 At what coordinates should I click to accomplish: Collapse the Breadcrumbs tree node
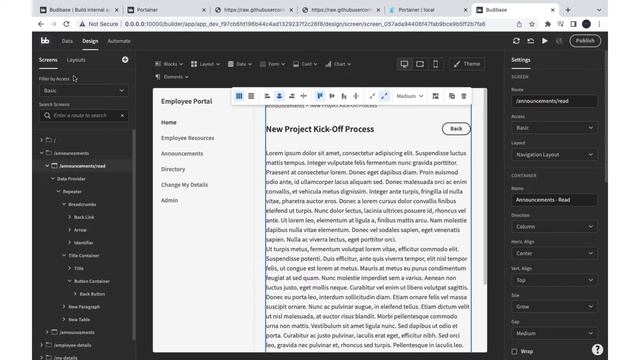coord(64,204)
